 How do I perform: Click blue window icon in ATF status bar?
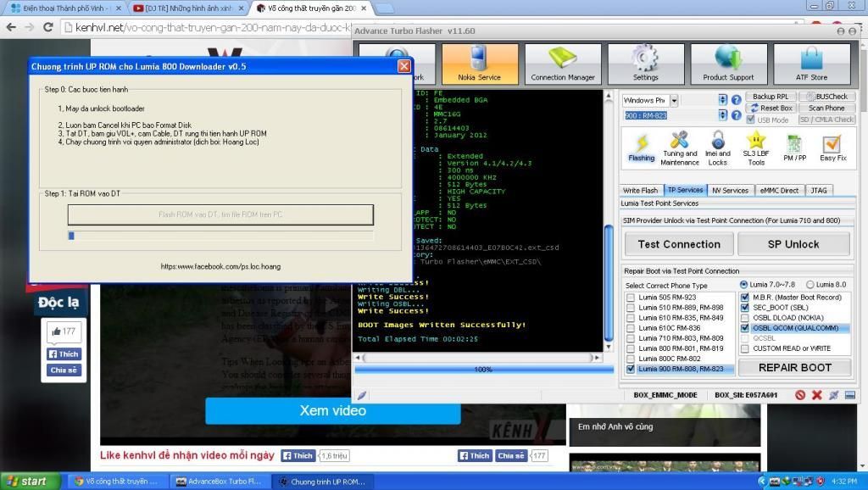click(x=850, y=395)
